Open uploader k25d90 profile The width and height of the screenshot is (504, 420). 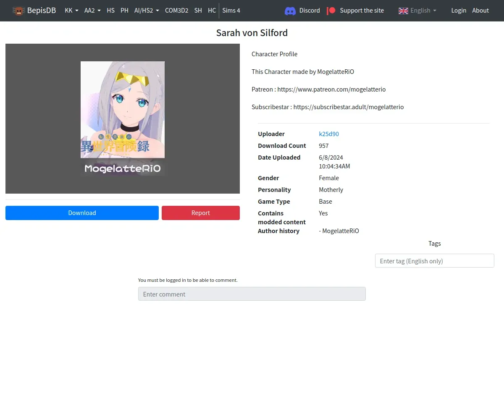[x=329, y=134]
